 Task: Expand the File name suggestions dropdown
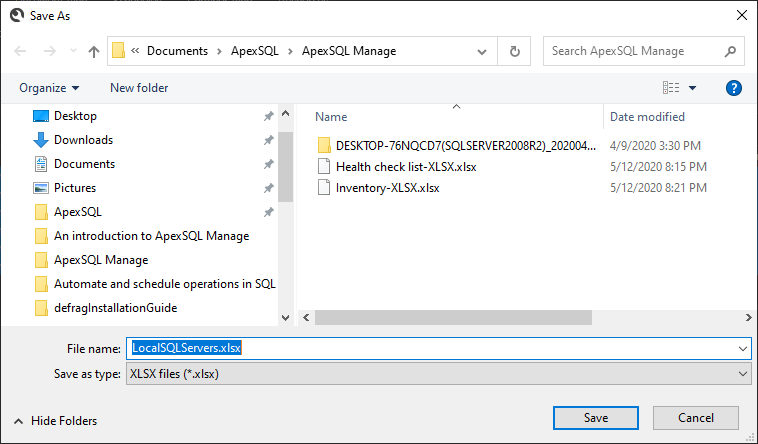(x=743, y=348)
